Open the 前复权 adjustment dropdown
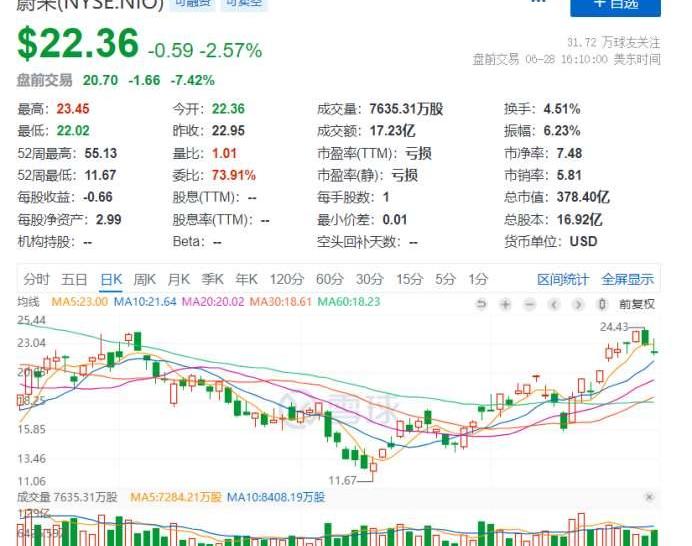The image size is (692, 546). pos(636,304)
